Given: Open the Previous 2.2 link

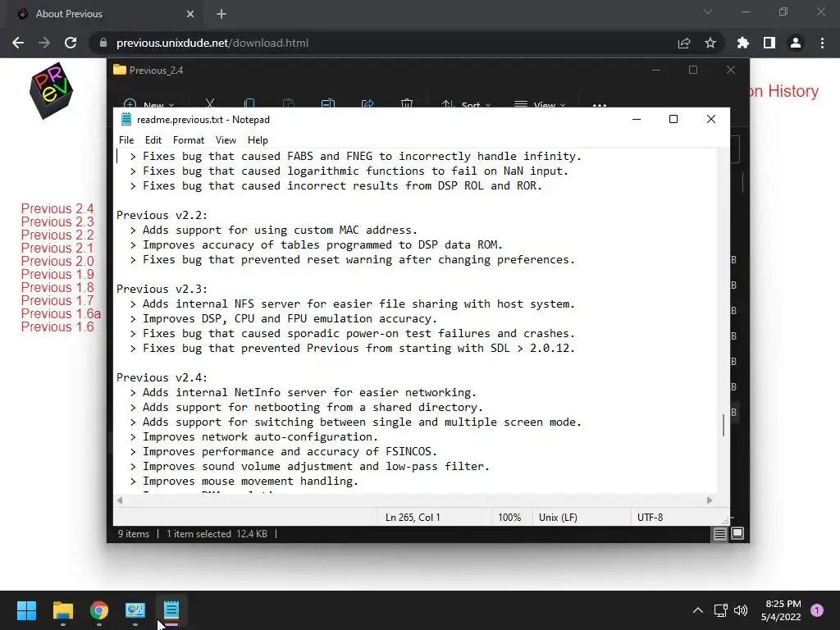Looking at the screenshot, I should tap(57, 235).
